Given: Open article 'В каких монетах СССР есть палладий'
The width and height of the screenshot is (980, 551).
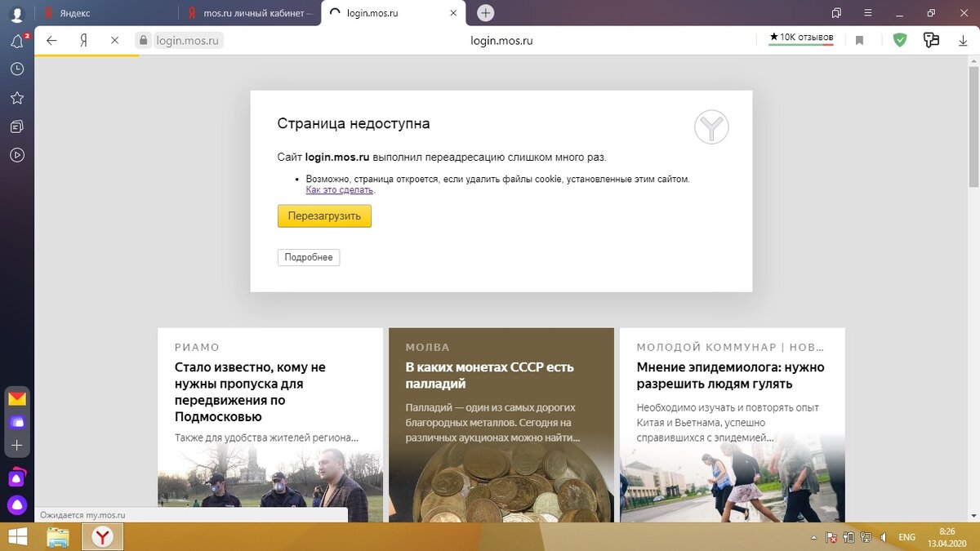Looking at the screenshot, I should (x=490, y=375).
